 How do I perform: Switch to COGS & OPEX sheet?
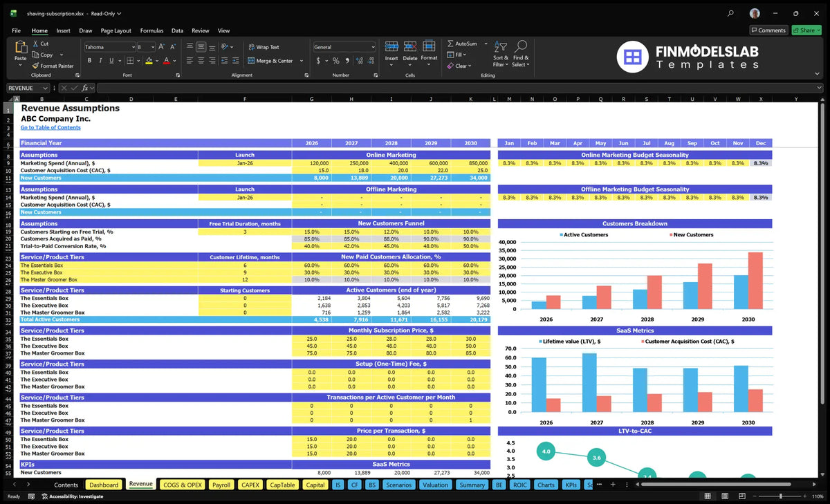pyautogui.click(x=182, y=485)
